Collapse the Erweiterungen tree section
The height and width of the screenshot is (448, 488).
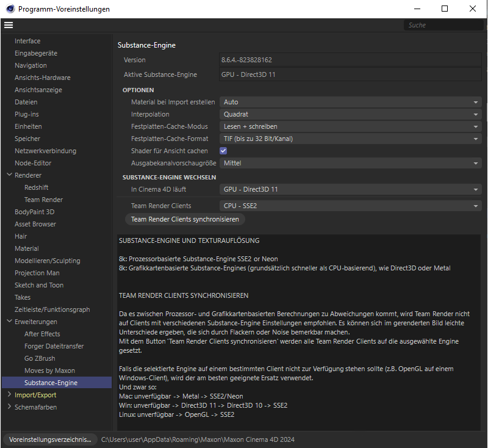tap(9, 321)
